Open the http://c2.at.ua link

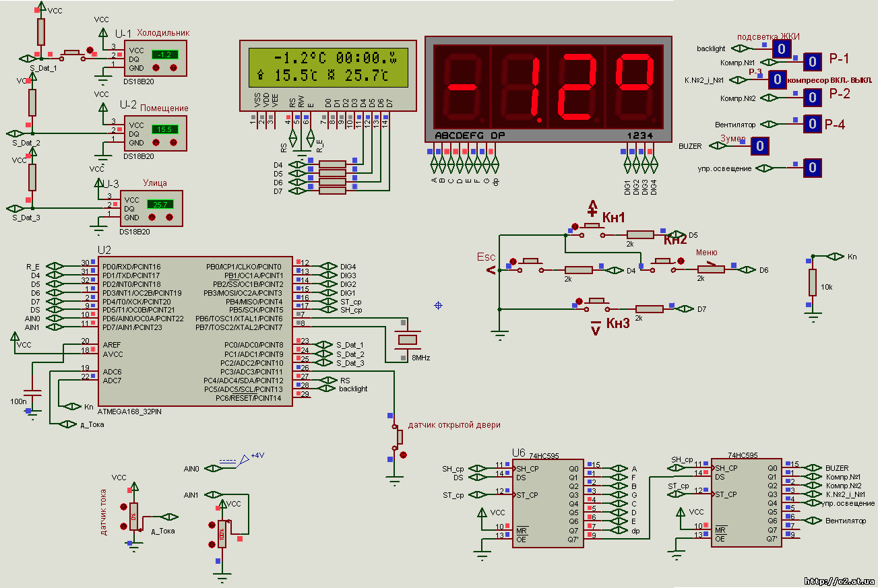(840, 581)
